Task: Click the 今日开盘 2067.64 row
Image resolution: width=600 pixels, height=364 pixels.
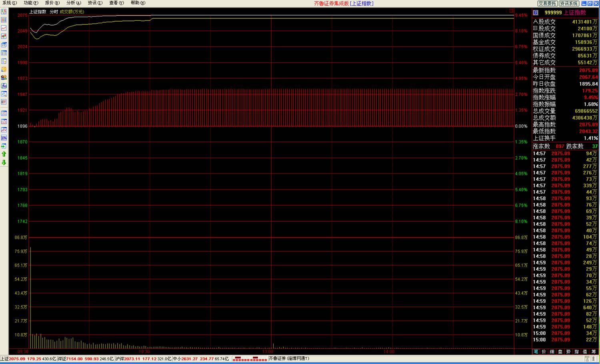Action: coord(565,77)
